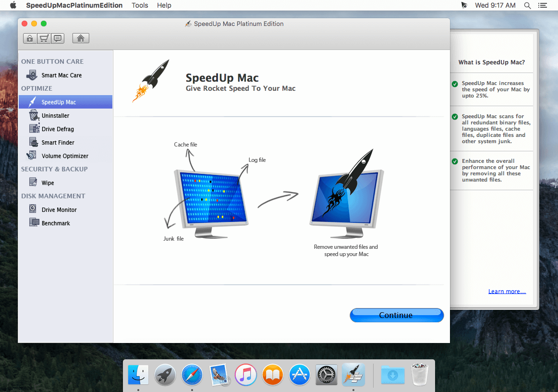Image resolution: width=558 pixels, height=392 pixels.
Task: Open App Store from the dock
Action: 300,375
